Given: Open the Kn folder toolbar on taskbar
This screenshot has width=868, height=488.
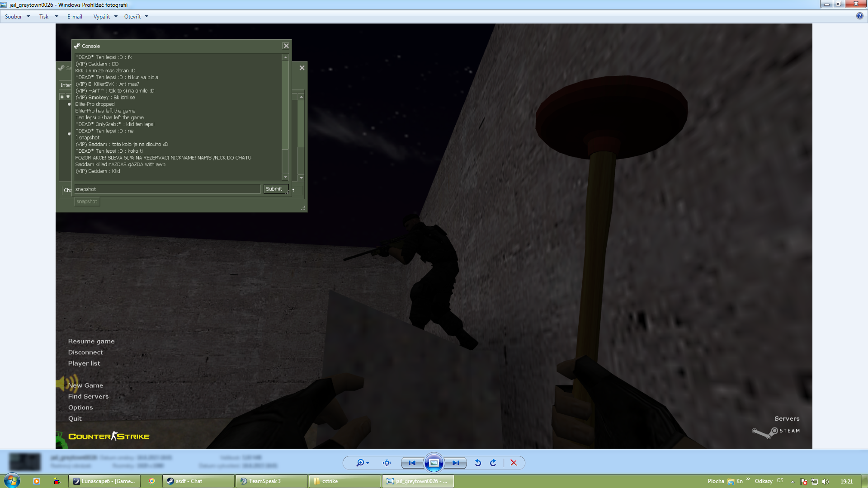Looking at the screenshot, I should pyautogui.click(x=735, y=481).
